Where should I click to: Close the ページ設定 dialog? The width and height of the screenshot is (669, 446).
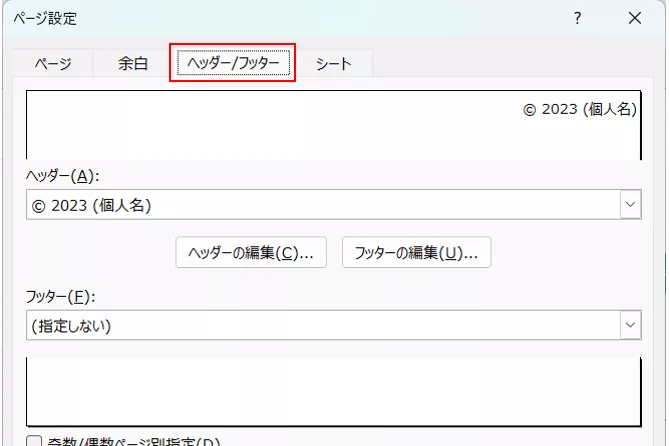(634, 18)
